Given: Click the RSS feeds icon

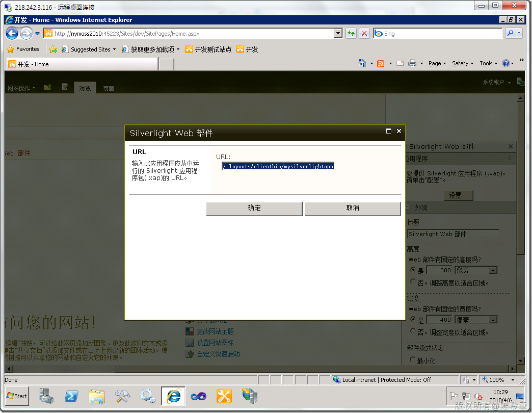Looking at the screenshot, I should 381,63.
